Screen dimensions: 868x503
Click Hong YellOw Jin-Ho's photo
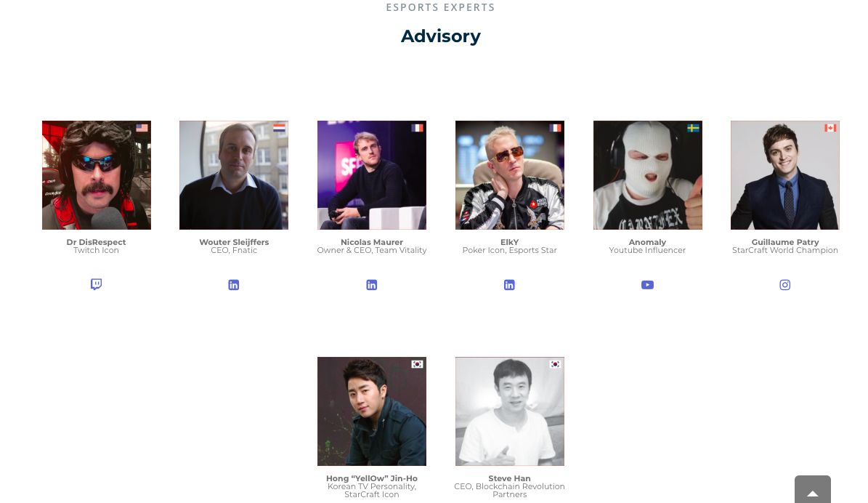point(371,411)
